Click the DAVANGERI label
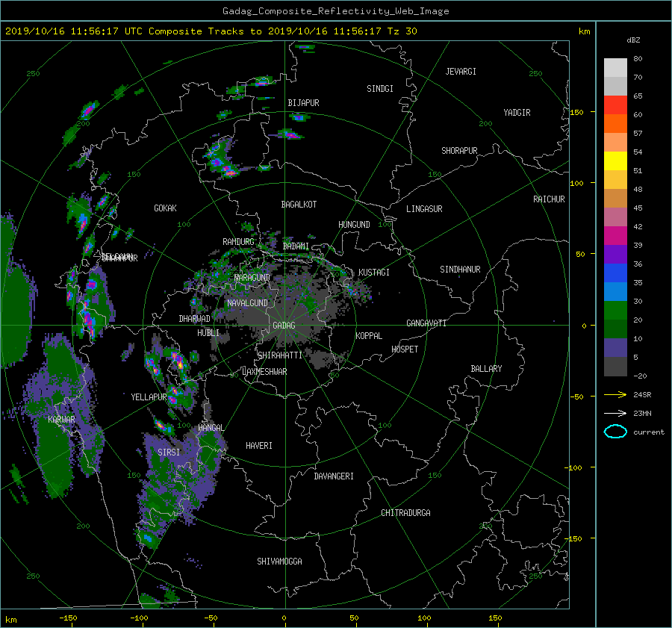672x628 pixels. tap(334, 476)
